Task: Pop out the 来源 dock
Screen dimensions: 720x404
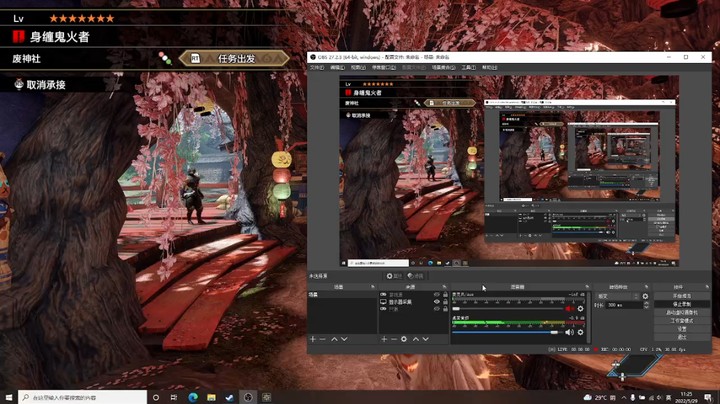Action: click(x=444, y=286)
